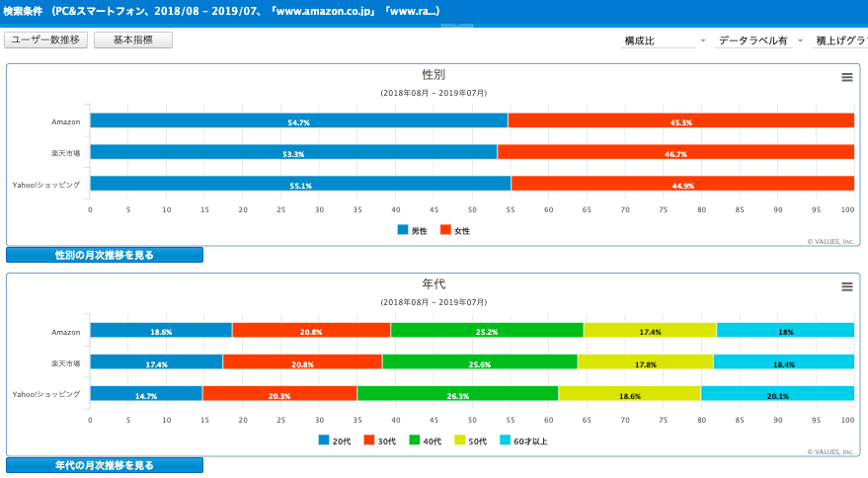
Task: Toggle the 40代 legend item
Action: (426, 440)
